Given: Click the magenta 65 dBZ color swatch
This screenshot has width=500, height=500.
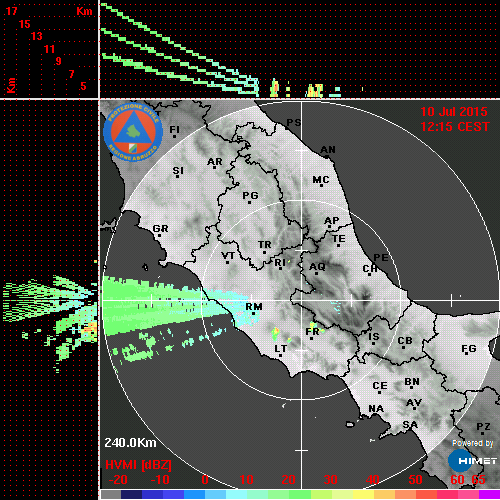Looking at the screenshot, I should point(489,494).
